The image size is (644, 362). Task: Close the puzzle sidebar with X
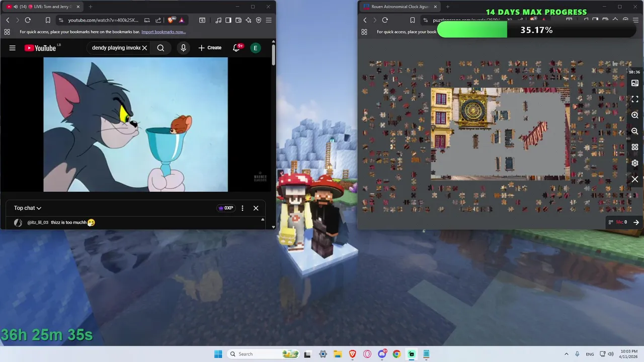(x=635, y=179)
